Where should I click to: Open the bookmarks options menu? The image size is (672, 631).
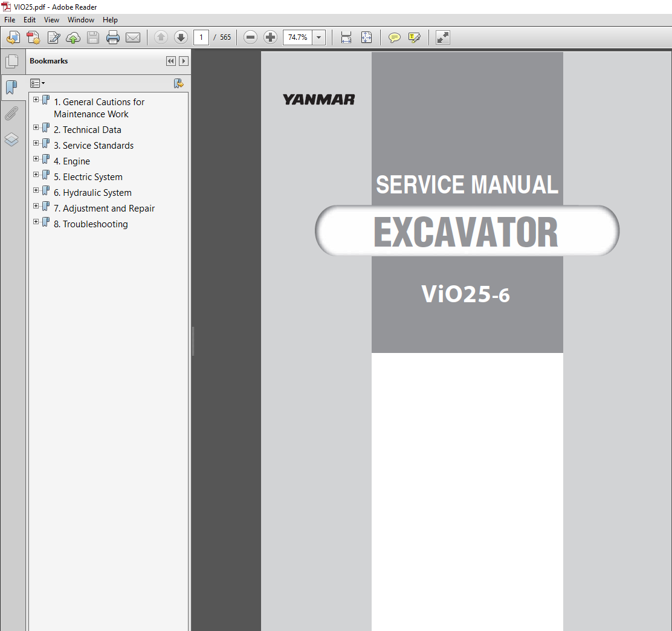click(x=37, y=83)
